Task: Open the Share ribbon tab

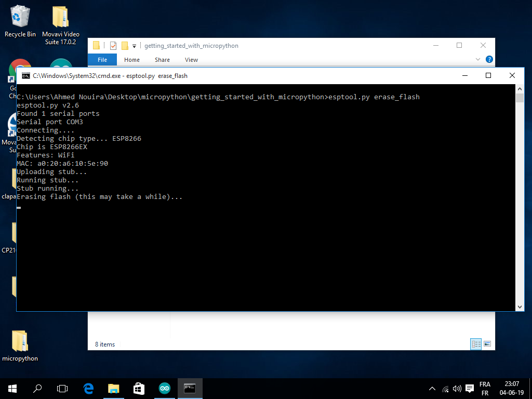Action: pyautogui.click(x=162, y=60)
